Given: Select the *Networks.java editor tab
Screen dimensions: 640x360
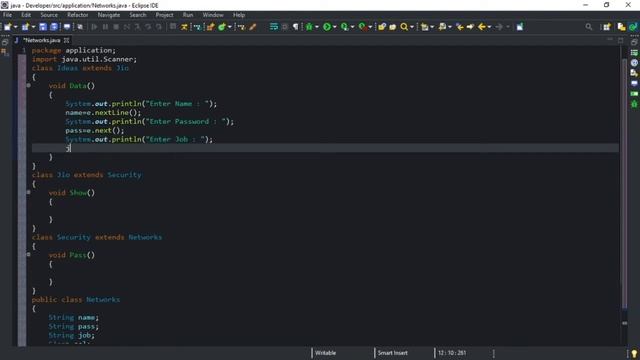Looking at the screenshot, I should tap(41, 40).
